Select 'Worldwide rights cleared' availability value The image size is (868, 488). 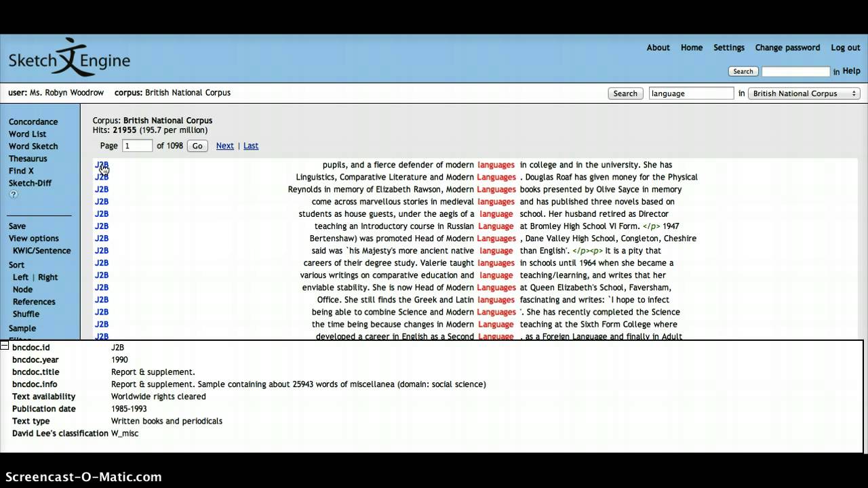[159, 396]
